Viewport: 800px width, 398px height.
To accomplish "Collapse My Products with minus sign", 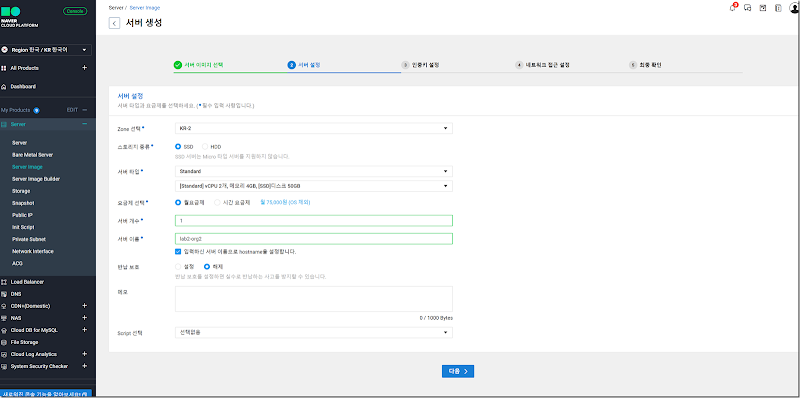I will coord(85,110).
